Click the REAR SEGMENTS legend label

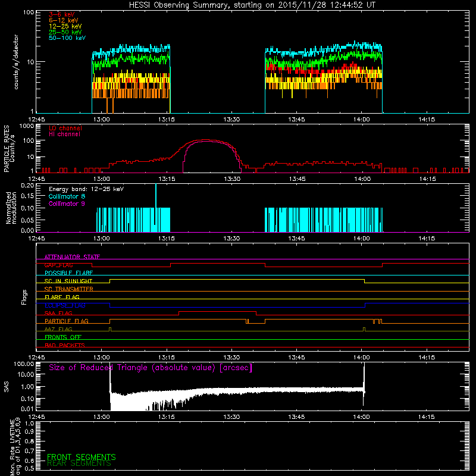click(79, 464)
